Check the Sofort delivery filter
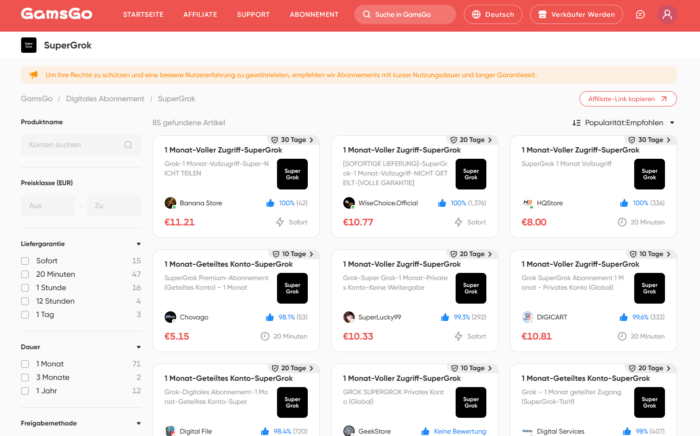The image size is (700, 436). (25, 261)
